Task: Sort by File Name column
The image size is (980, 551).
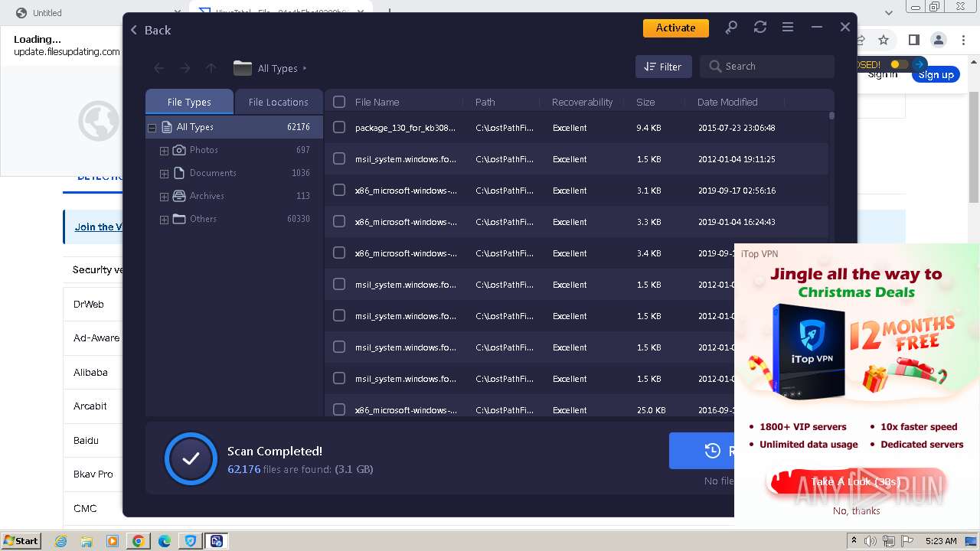Action: pos(377,102)
